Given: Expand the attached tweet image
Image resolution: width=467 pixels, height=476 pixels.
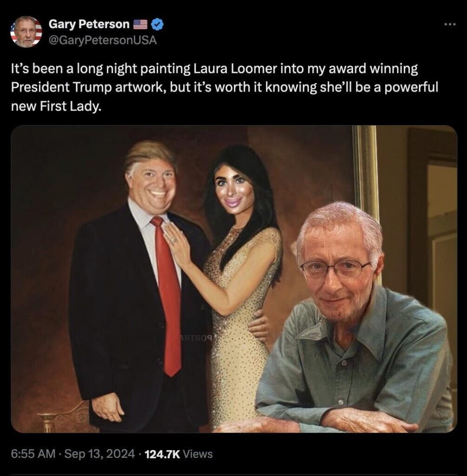Looking at the screenshot, I should [234, 279].
